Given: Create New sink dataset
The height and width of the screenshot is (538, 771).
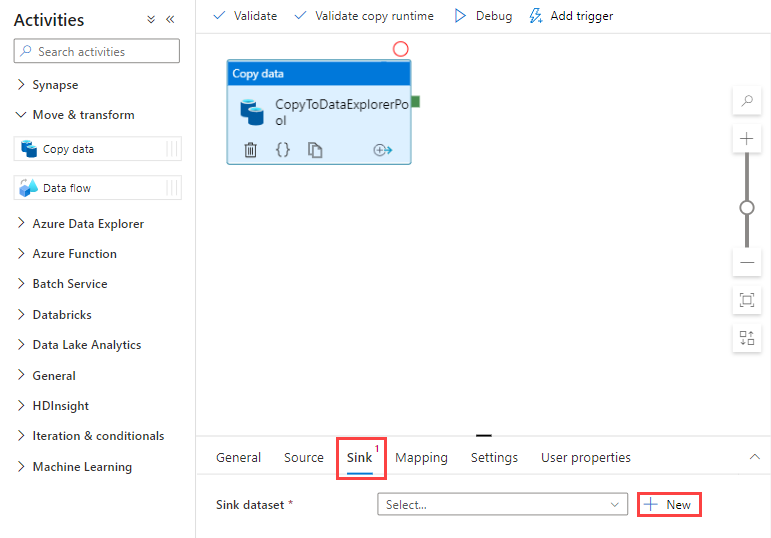Looking at the screenshot, I should [x=669, y=505].
